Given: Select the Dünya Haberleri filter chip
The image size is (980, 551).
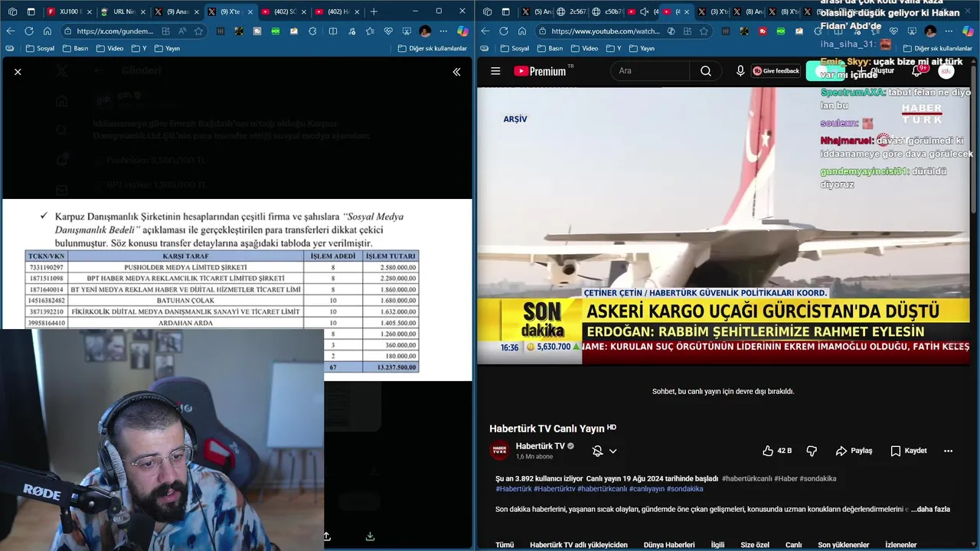Looking at the screenshot, I should (669, 545).
